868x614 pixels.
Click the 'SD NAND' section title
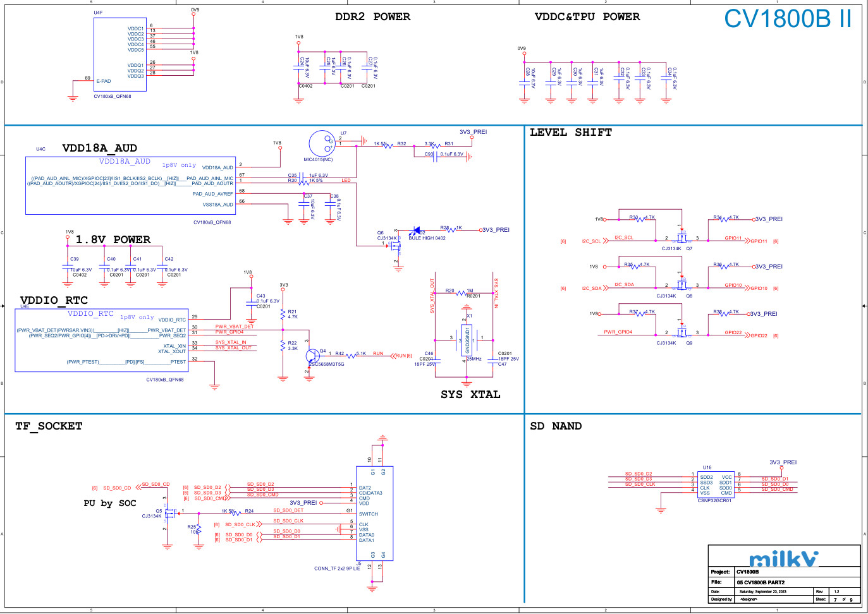click(556, 426)
